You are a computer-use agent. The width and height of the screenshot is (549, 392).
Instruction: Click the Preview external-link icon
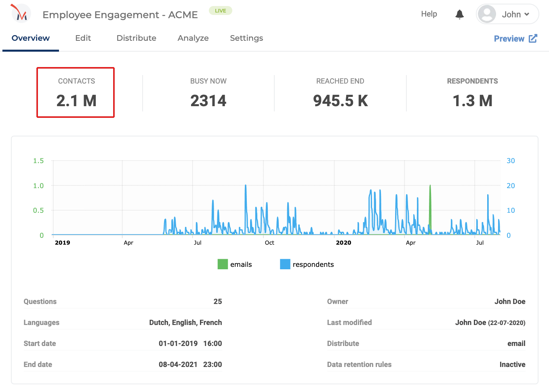[533, 38]
